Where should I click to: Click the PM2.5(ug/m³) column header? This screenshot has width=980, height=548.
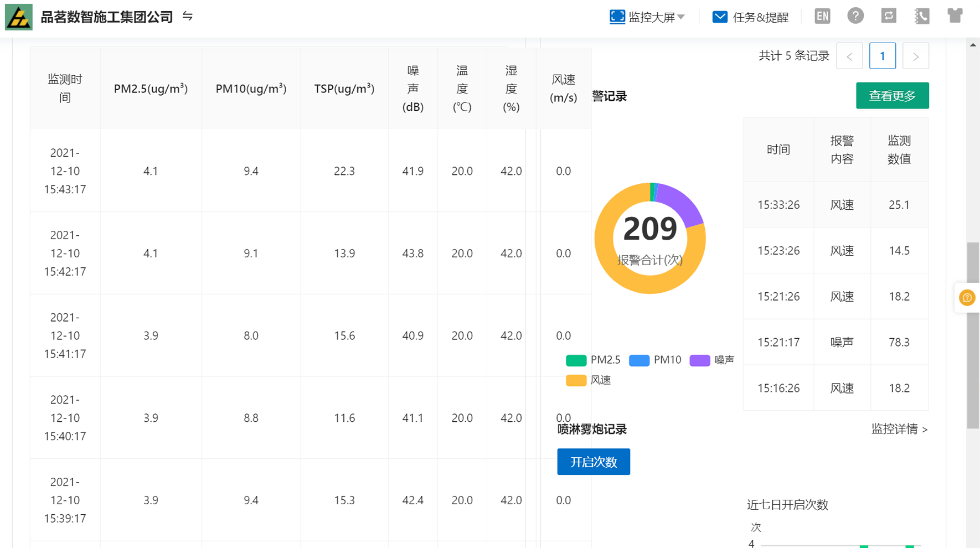(x=151, y=89)
